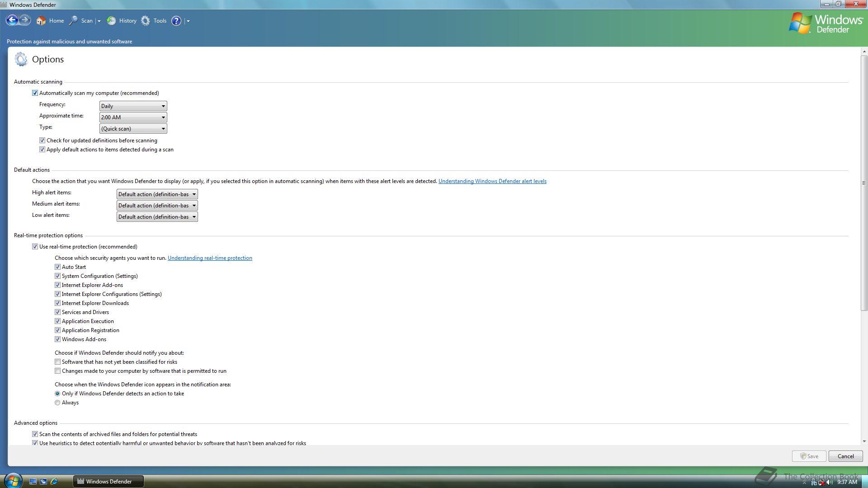
Task: Open the Medium alert items dropdown
Action: pos(157,206)
